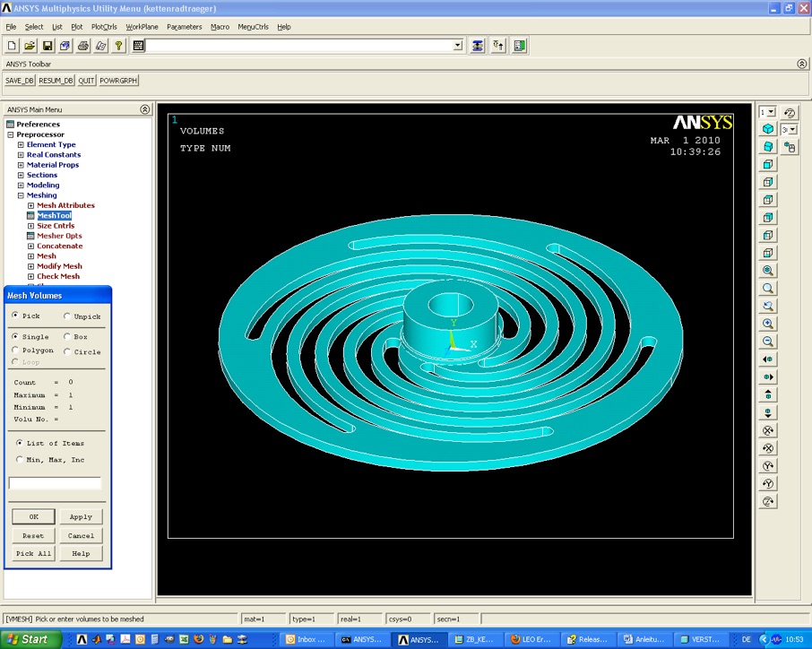Viewport: 812px width, 649px height.
Task: Pan the model right with arrow icon
Action: [x=768, y=377]
